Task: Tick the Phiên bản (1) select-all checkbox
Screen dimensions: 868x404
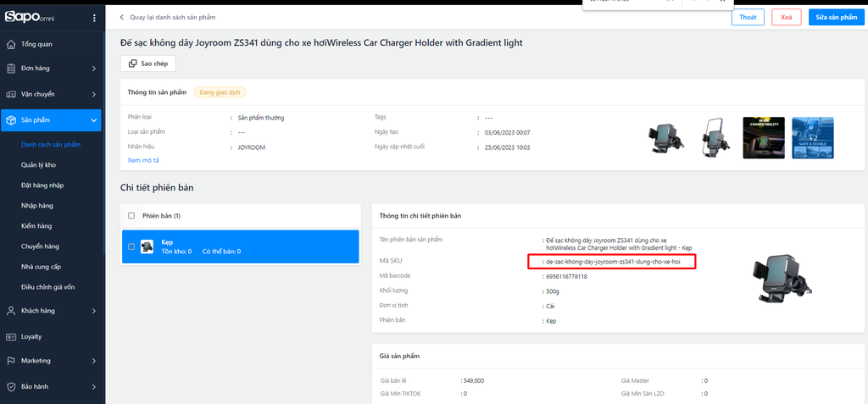Action: (131, 215)
